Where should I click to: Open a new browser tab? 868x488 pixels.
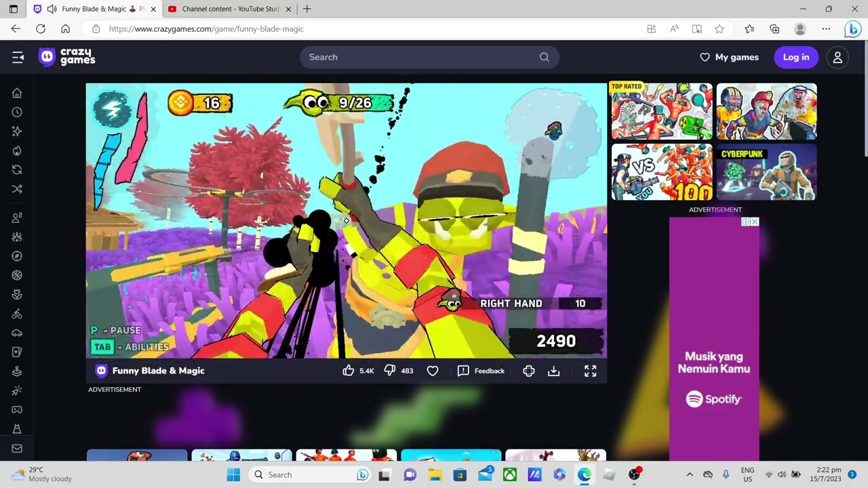(307, 9)
